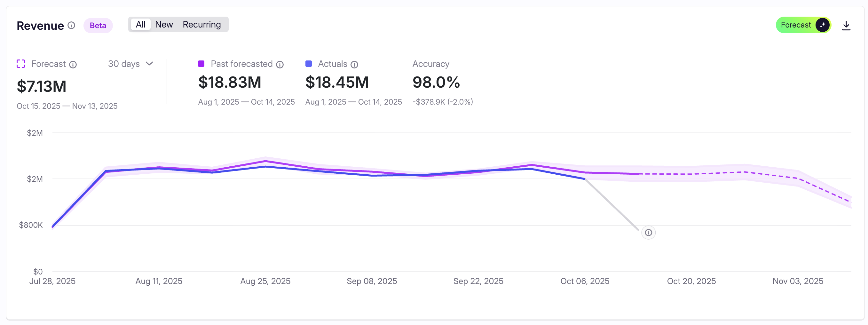
Task: Click the $7.13M forecast amount
Action: [42, 86]
